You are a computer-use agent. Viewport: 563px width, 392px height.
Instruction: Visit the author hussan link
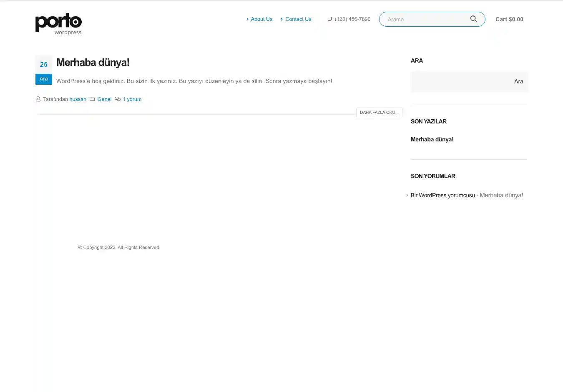(78, 99)
